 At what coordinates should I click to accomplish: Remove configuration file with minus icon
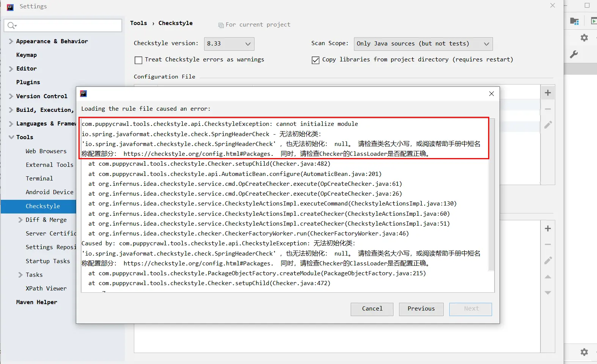[548, 109]
